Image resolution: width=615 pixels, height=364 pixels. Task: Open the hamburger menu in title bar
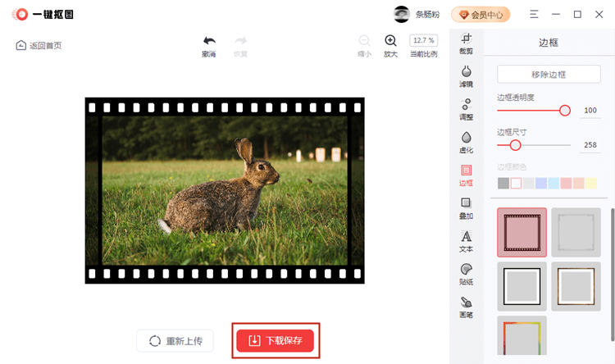[534, 15]
